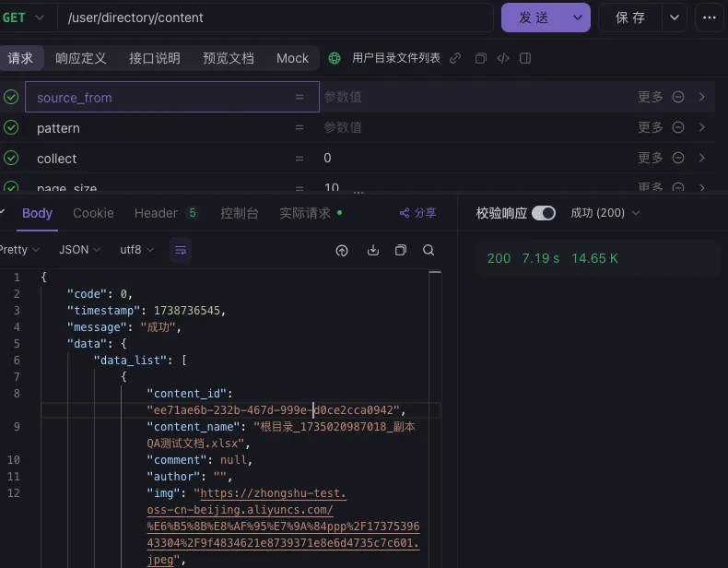Image resolution: width=728 pixels, height=568 pixels.
Task: Expand the collect row chevron
Action: [x=701, y=158]
